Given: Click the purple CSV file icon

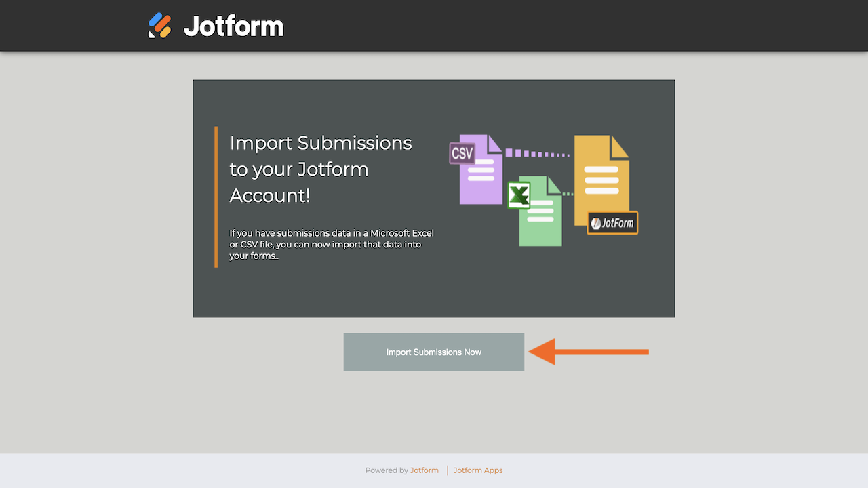Looking at the screenshot, I should (x=476, y=169).
